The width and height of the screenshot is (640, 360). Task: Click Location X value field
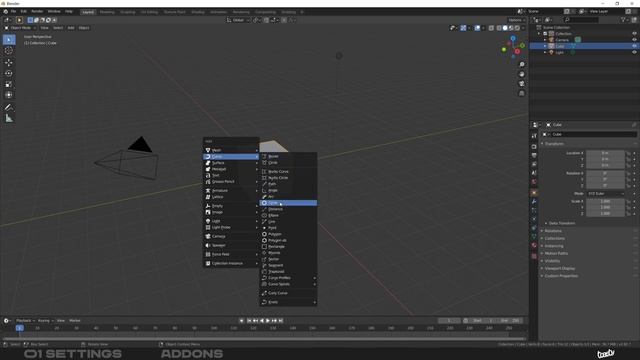click(x=606, y=153)
